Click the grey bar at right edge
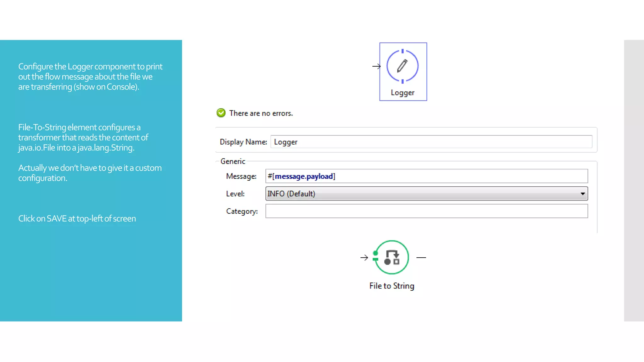This screenshot has height=362, width=644. coord(634,181)
